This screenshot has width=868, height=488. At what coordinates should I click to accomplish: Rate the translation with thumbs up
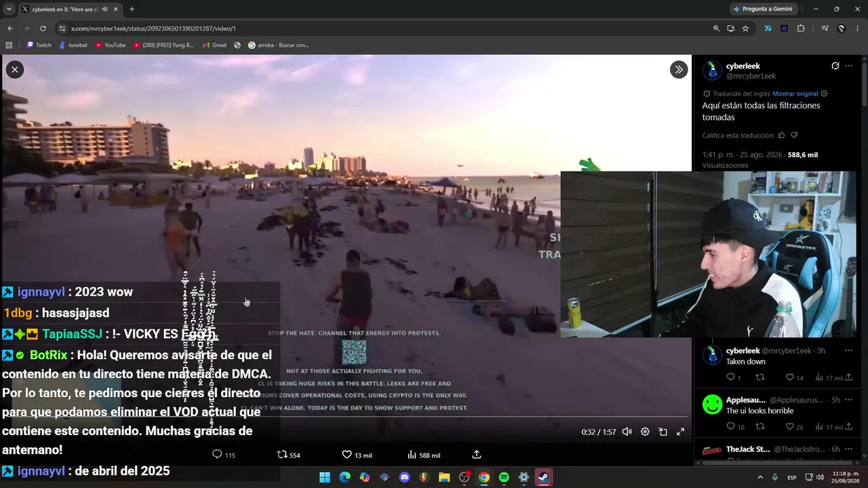click(781, 136)
